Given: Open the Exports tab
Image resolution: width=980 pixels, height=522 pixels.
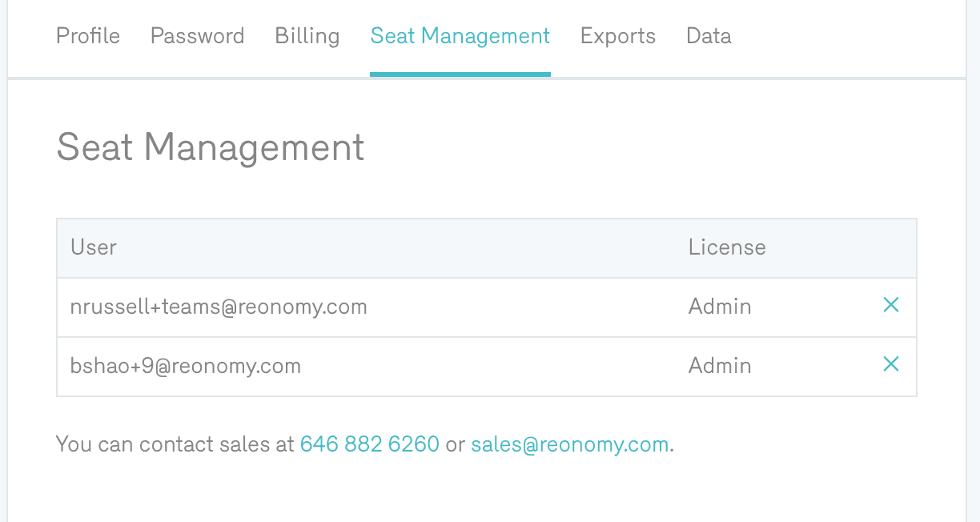Looking at the screenshot, I should pyautogui.click(x=617, y=36).
